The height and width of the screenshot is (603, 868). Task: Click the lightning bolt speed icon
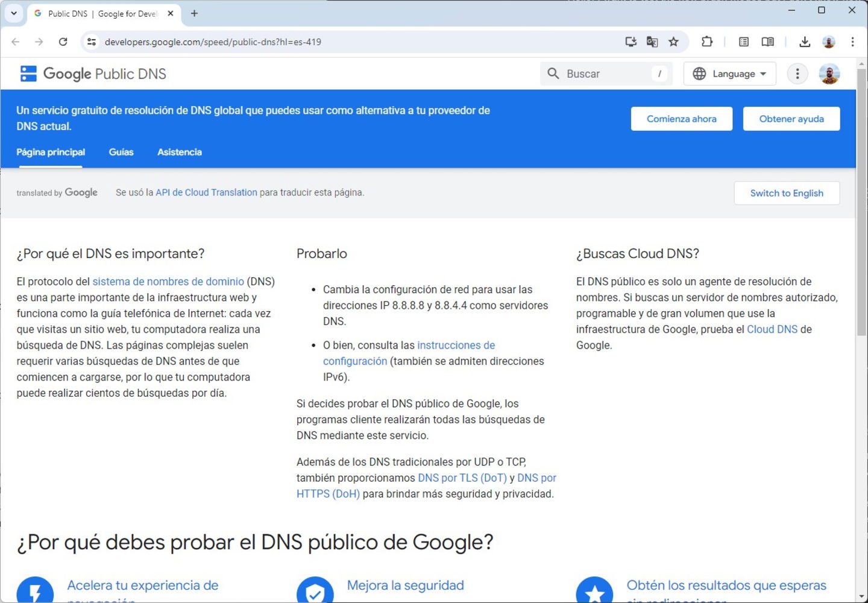tap(35, 592)
